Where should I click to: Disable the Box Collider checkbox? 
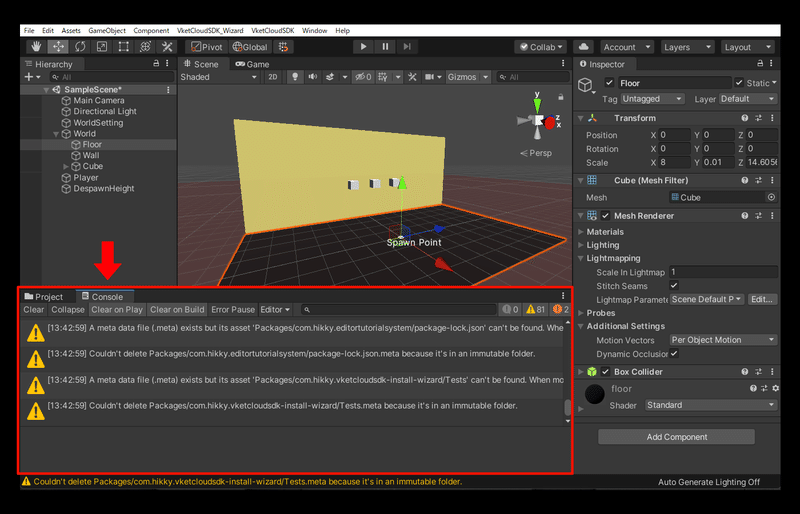pyautogui.click(x=606, y=372)
